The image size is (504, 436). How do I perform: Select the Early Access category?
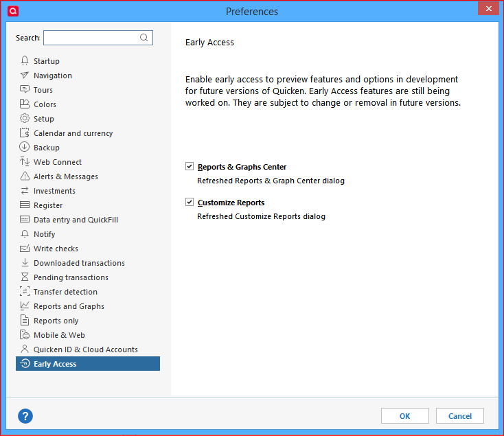(88, 363)
